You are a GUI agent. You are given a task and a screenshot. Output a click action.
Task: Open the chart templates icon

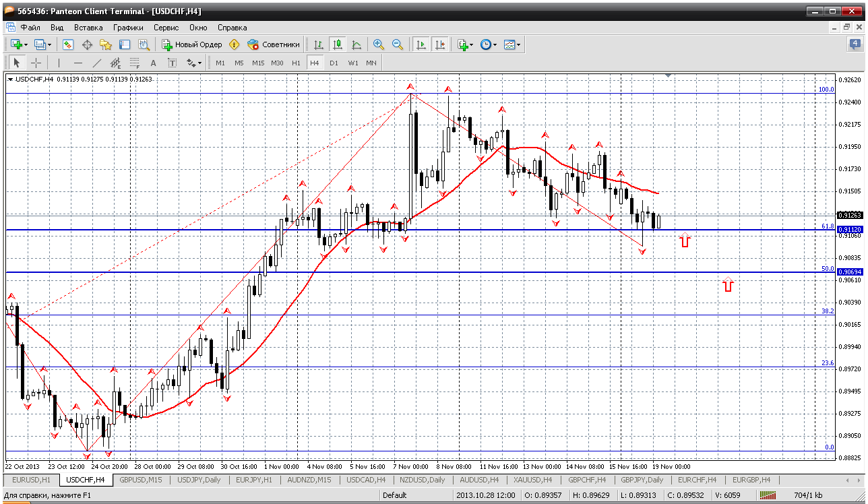[509, 44]
